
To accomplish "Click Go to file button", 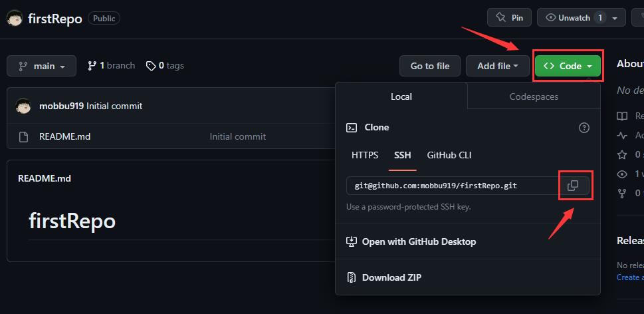I will (429, 66).
